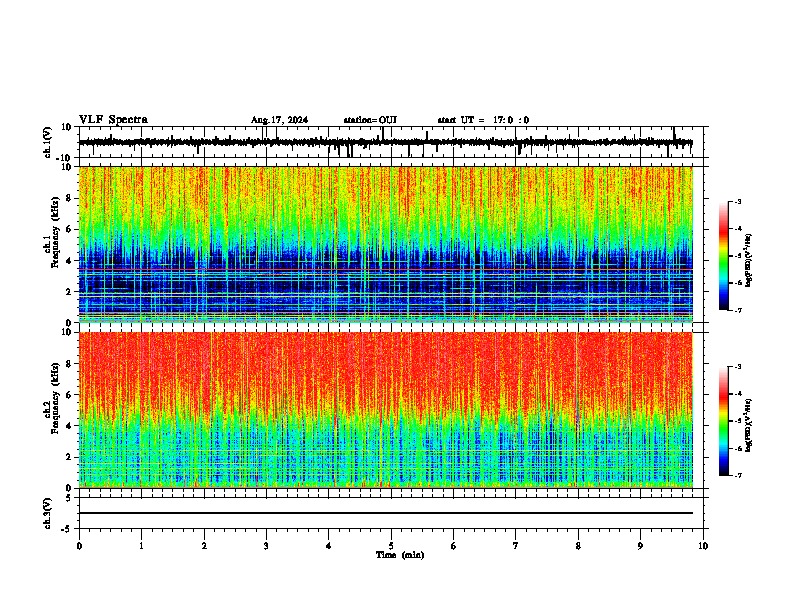Click the "6" kHz tick on ch.2 spectrogram
The height and width of the screenshot is (612, 792).
pos(70,395)
